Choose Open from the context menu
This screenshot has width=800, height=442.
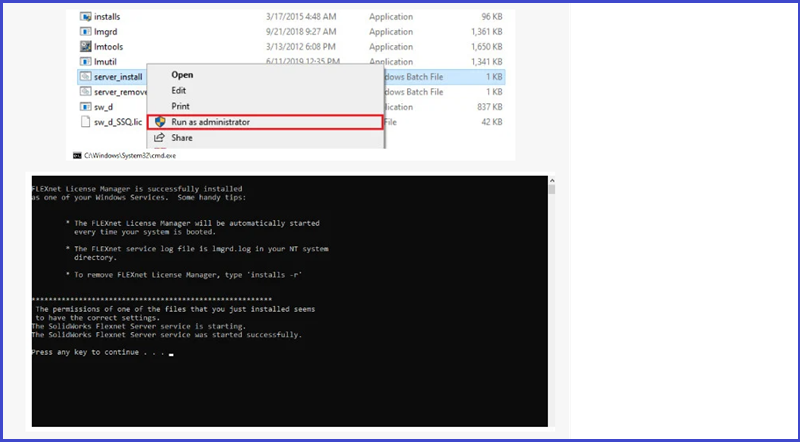(x=182, y=74)
